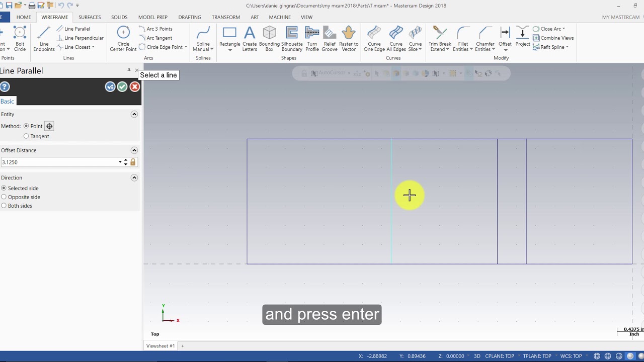
Task: Click the Spline Manual icon
Action: 203,39
